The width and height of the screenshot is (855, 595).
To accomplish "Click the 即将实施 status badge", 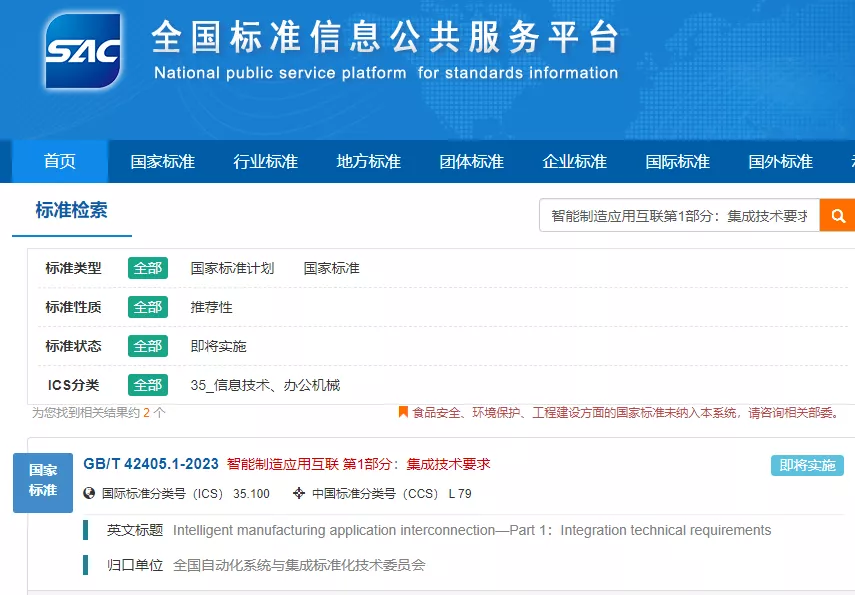I will [x=807, y=465].
